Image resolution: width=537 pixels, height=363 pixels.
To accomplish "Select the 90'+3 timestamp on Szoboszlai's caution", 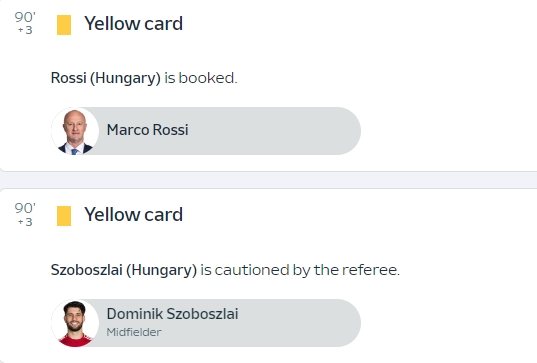I will [25, 214].
